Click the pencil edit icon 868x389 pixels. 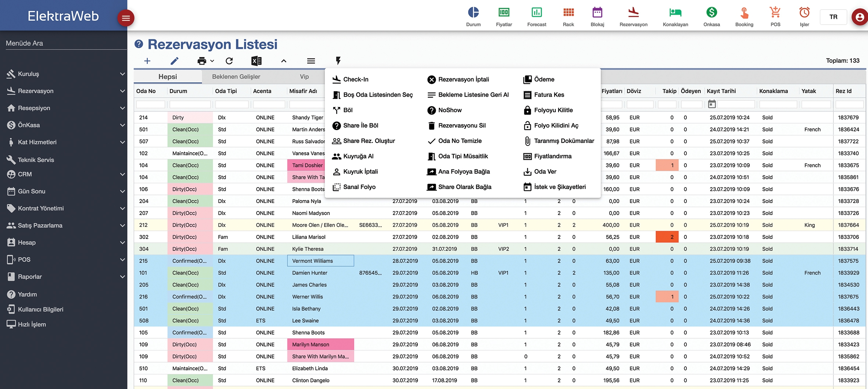tap(175, 61)
